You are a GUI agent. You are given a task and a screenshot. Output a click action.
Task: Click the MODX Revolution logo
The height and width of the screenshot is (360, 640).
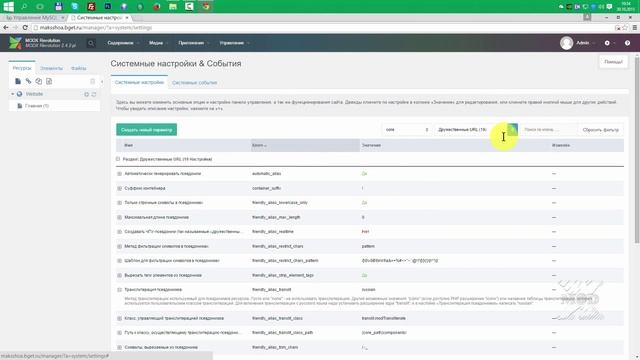tap(16, 43)
